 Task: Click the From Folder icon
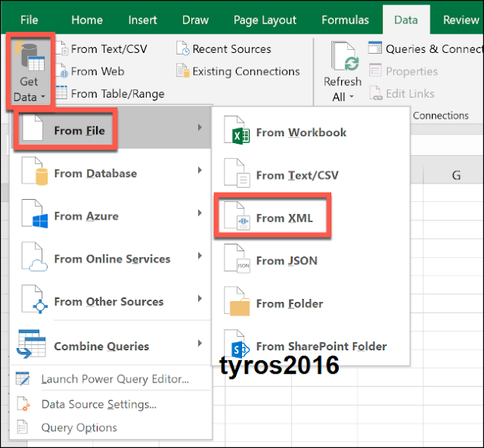[x=237, y=301]
